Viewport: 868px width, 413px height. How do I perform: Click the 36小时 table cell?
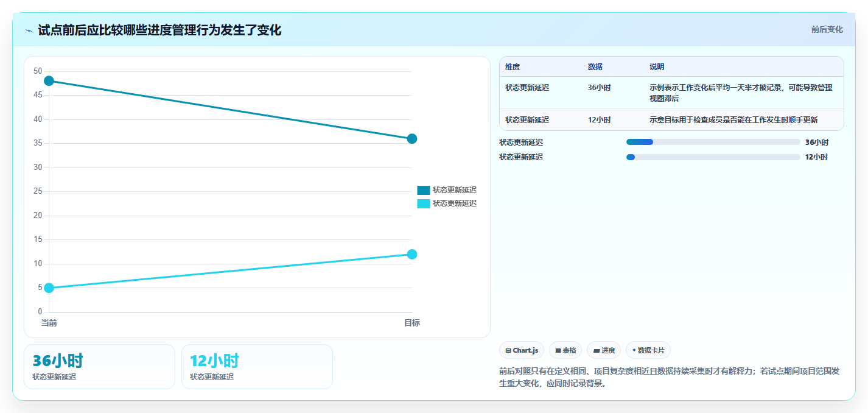click(x=600, y=88)
